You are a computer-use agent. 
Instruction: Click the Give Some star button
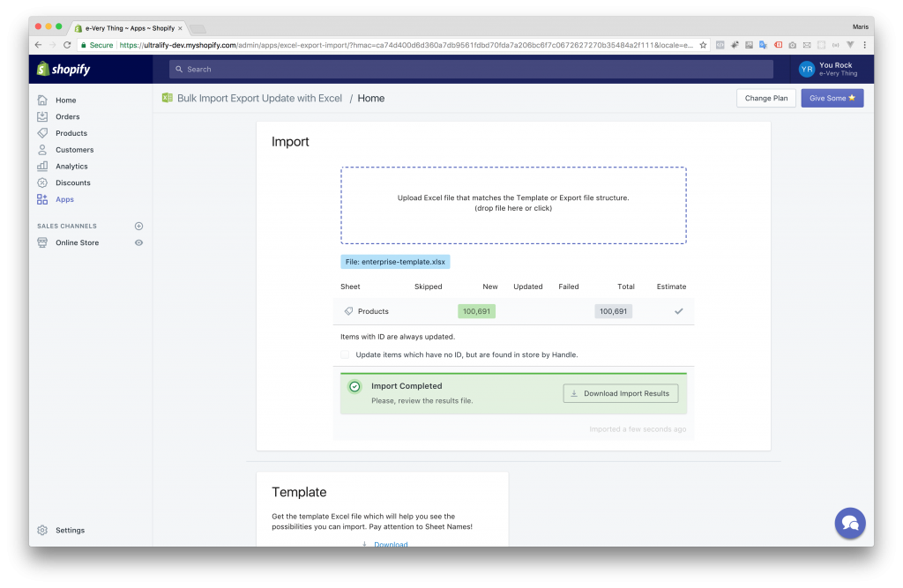click(832, 98)
